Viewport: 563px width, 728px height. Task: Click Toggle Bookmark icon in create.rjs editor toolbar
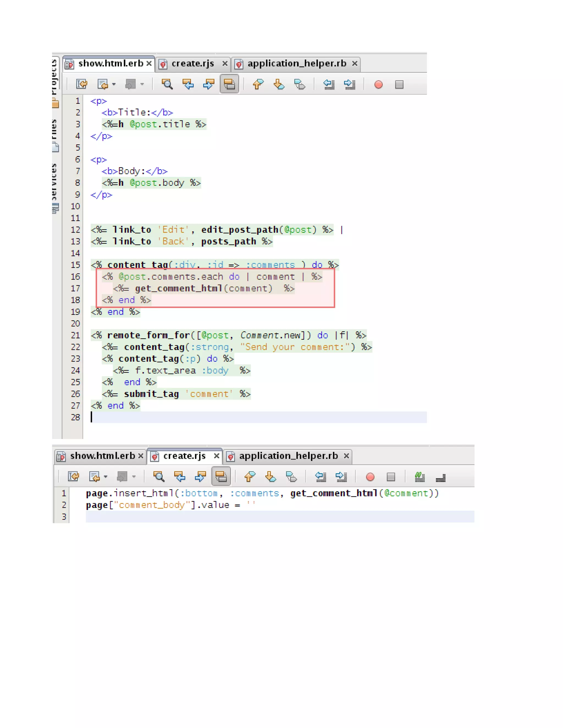point(291,477)
